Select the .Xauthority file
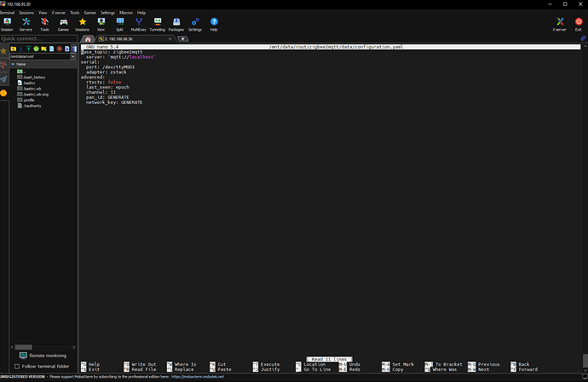The width and height of the screenshot is (588, 382). [x=29, y=106]
